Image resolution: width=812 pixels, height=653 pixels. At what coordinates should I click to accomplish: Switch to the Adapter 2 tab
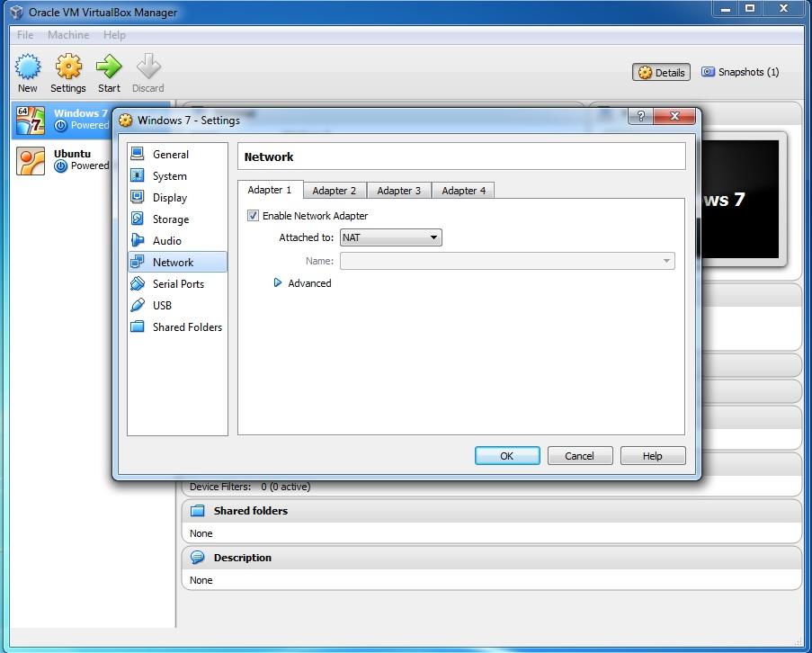point(335,190)
